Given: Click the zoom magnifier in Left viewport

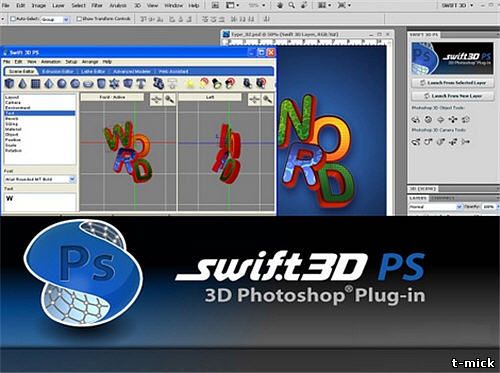Looking at the screenshot, I should 267,99.
